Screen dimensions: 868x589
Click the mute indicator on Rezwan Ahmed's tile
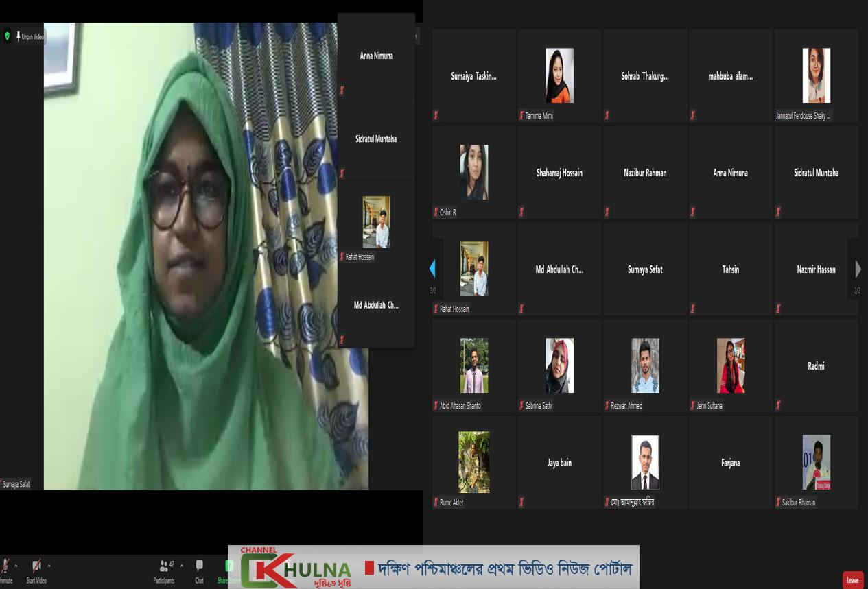pyautogui.click(x=607, y=405)
